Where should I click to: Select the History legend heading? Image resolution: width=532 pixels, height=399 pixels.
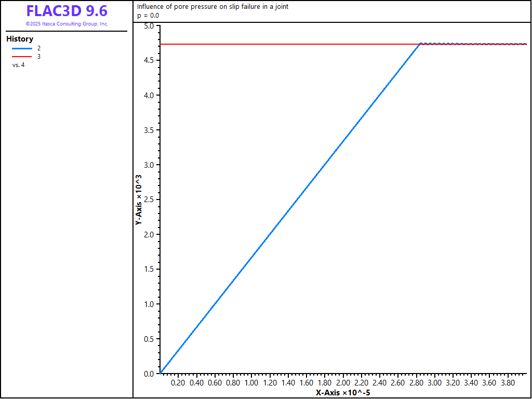pyautogui.click(x=20, y=39)
